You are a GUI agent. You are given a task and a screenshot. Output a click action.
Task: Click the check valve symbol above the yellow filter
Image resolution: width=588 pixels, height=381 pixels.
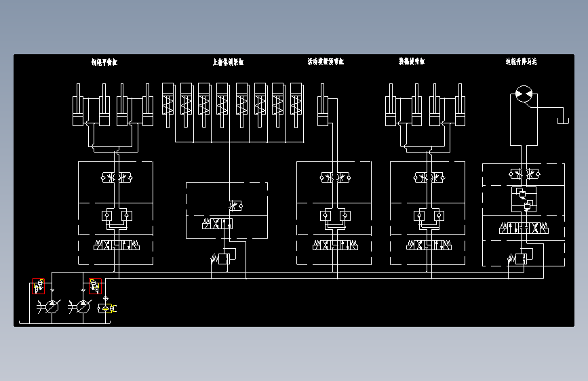[x=105, y=298]
